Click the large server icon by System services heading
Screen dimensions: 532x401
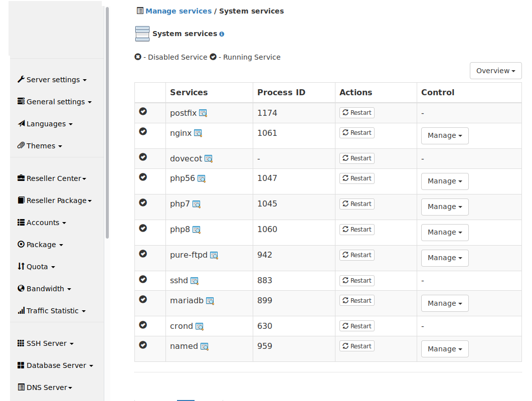coord(142,34)
